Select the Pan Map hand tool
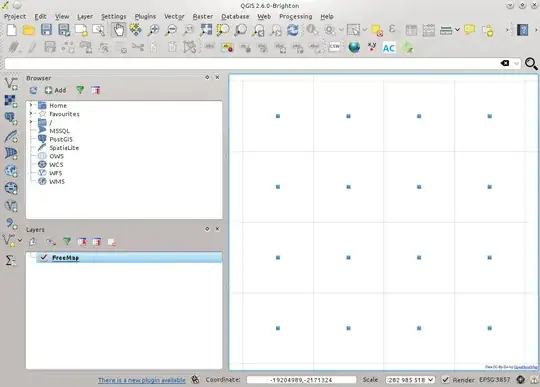This screenshot has height=387, width=540. [x=118, y=30]
